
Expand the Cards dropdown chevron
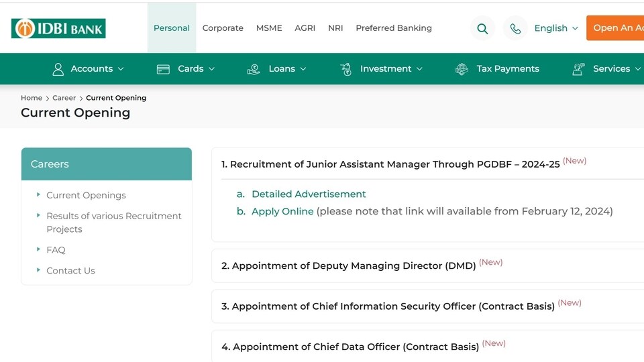click(x=211, y=69)
